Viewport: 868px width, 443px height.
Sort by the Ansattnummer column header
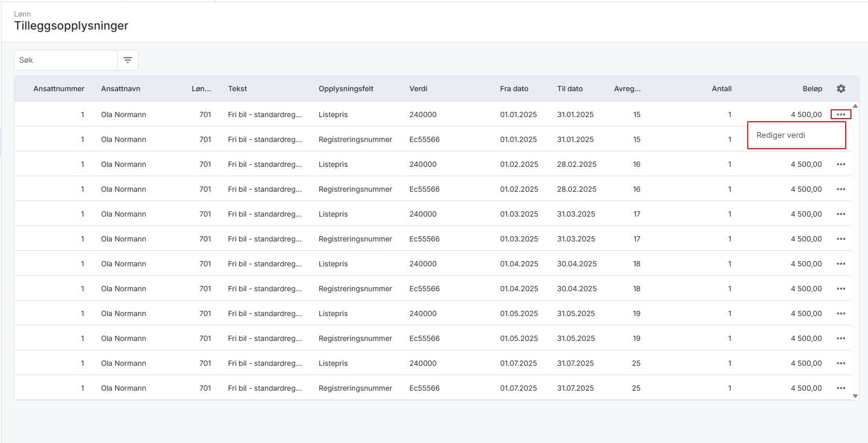point(59,89)
